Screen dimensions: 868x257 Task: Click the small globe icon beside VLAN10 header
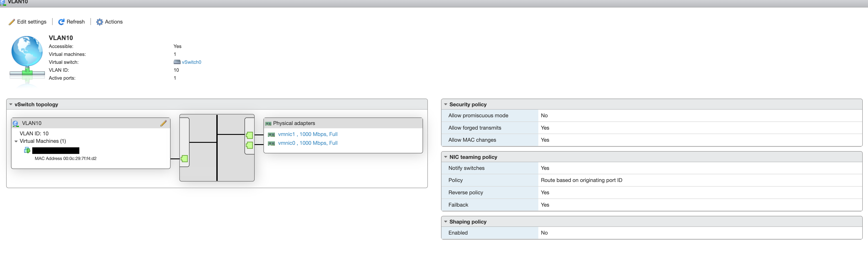(15, 124)
